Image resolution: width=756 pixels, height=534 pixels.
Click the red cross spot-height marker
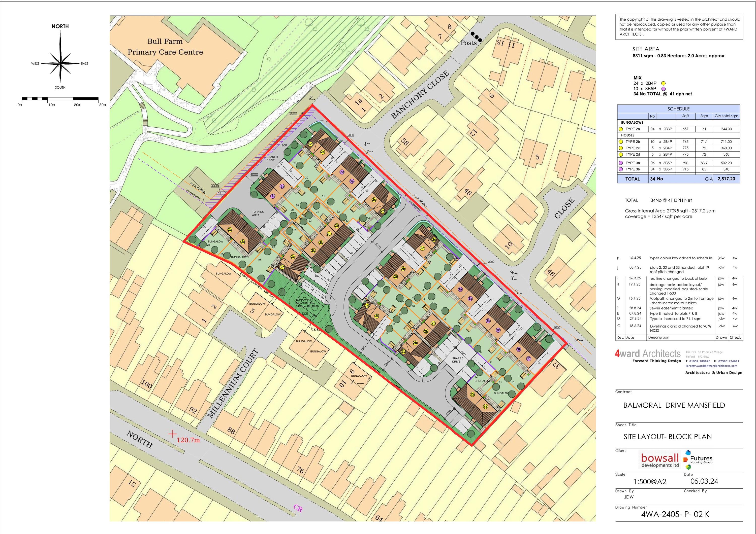coord(173,434)
